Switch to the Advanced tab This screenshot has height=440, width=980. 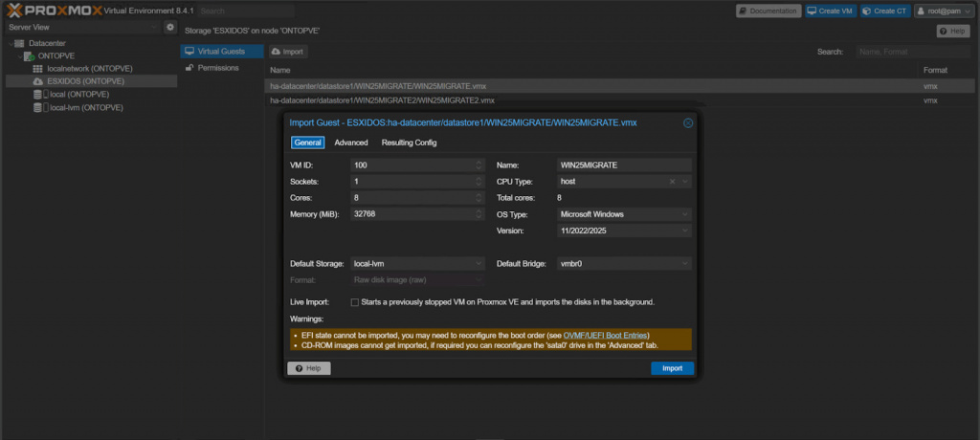[x=351, y=143]
